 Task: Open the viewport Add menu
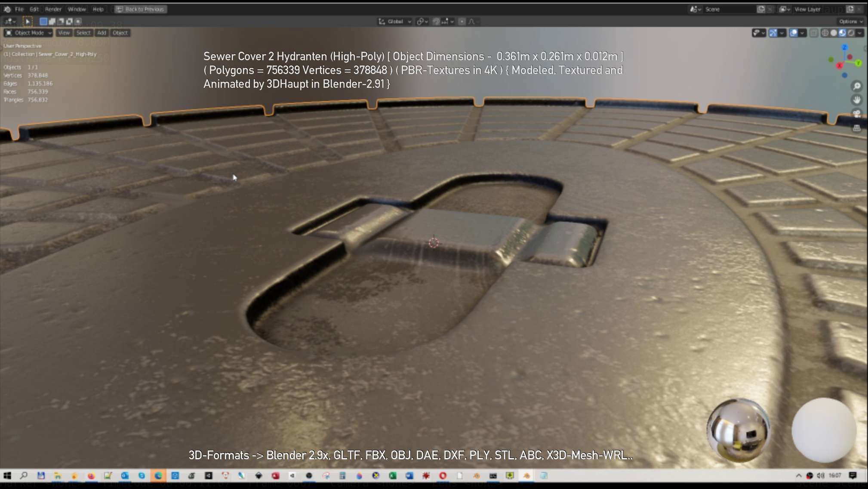[x=102, y=33]
